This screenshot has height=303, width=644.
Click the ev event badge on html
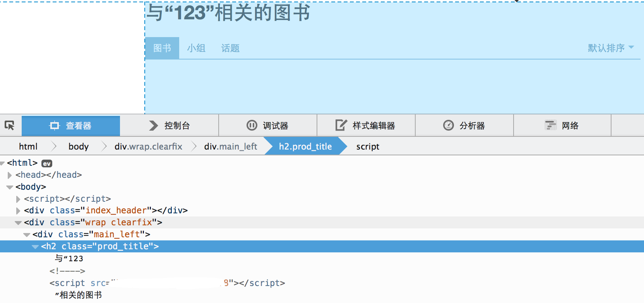[x=47, y=163]
